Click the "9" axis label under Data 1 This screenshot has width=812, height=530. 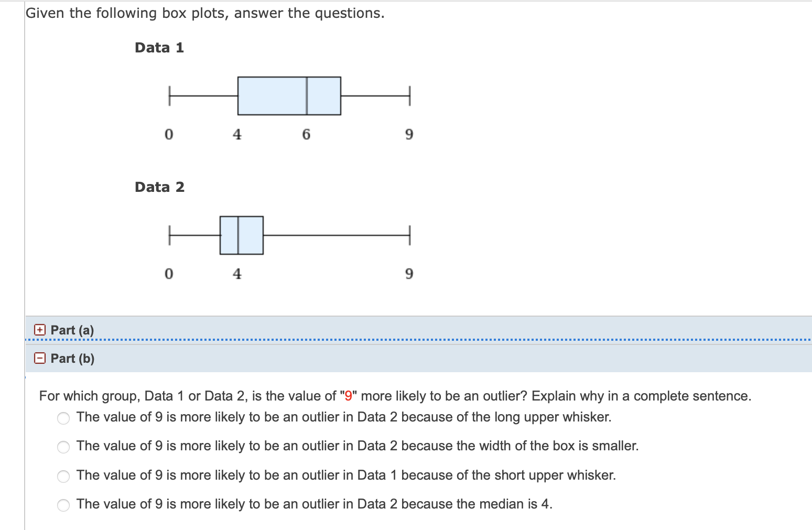click(x=409, y=134)
